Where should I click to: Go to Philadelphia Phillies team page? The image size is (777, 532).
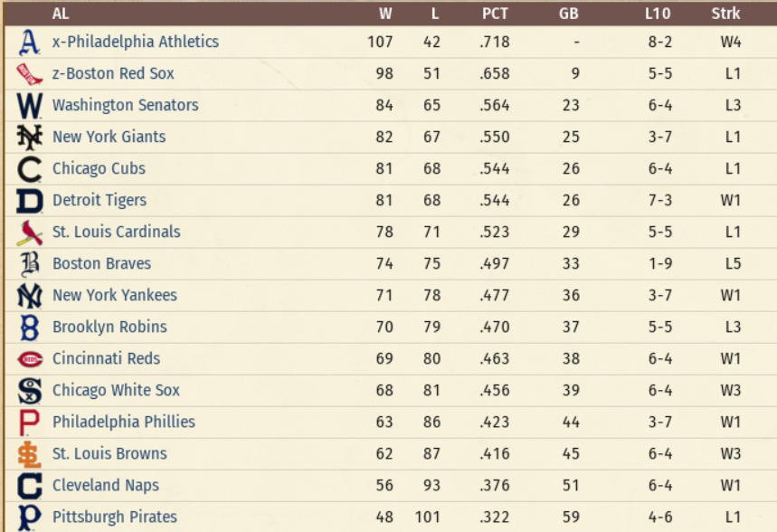123,422
